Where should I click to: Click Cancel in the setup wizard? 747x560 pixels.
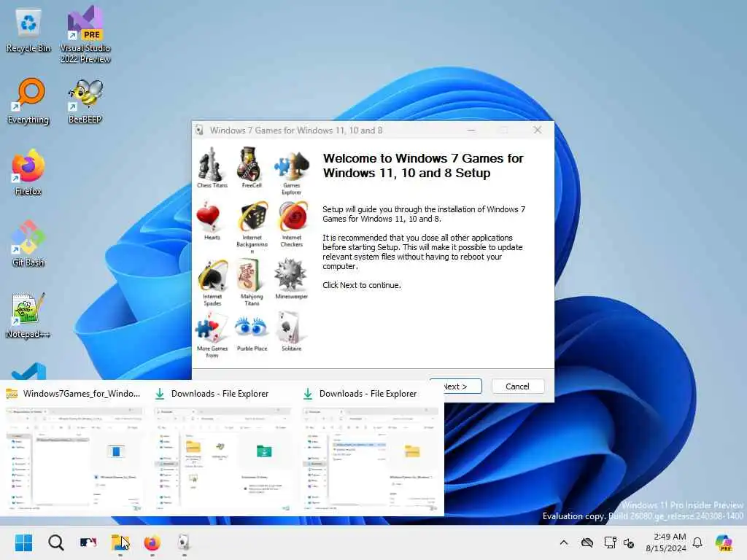pos(517,386)
